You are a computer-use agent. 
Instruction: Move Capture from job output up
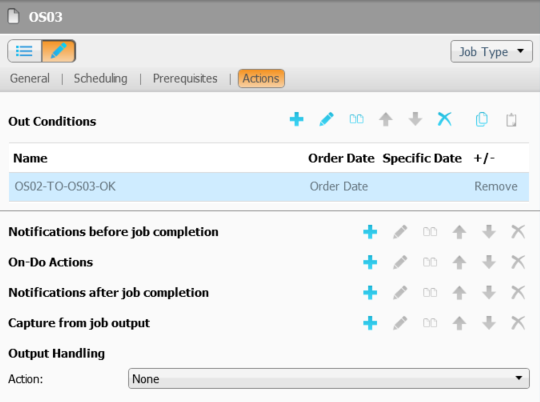click(459, 323)
